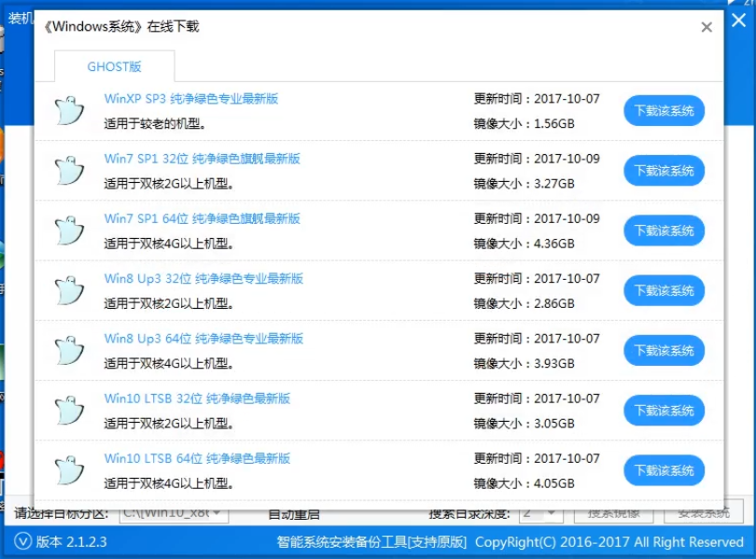
Task: Open the 装机 tab on the left
Action: click(21, 19)
